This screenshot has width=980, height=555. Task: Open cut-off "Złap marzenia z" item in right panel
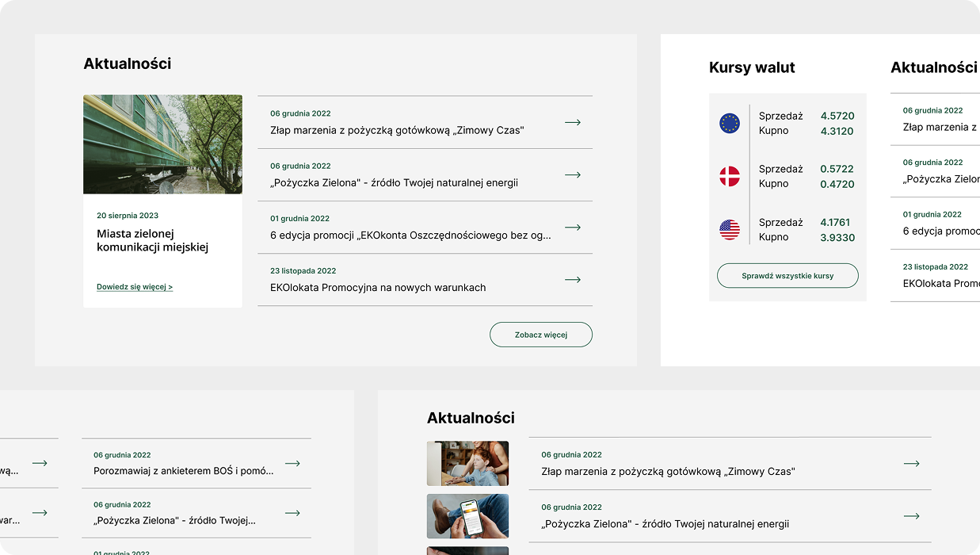941,127
